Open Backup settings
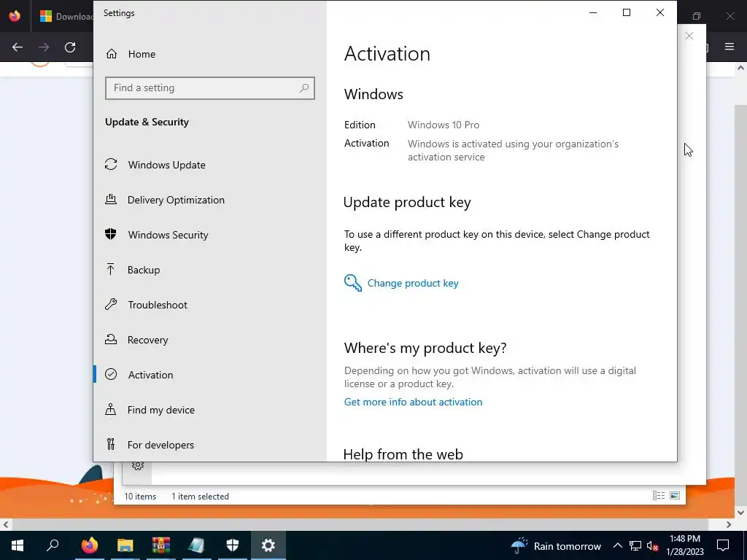This screenshot has width=747, height=560. (x=144, y=270)
